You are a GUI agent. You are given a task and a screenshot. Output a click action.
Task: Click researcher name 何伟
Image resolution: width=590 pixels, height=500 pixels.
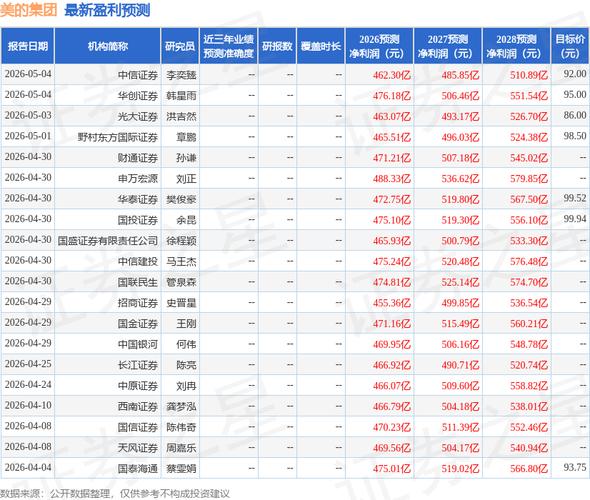(x=186, y=344)
